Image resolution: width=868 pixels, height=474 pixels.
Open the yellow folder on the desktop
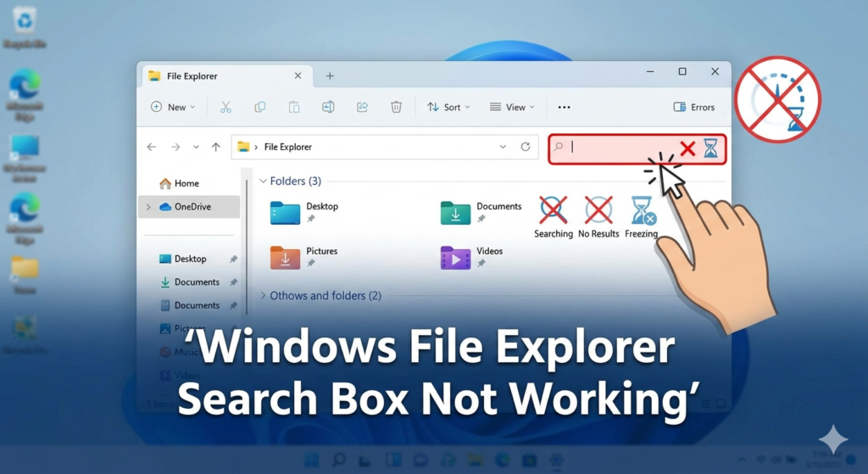(25, 267)
